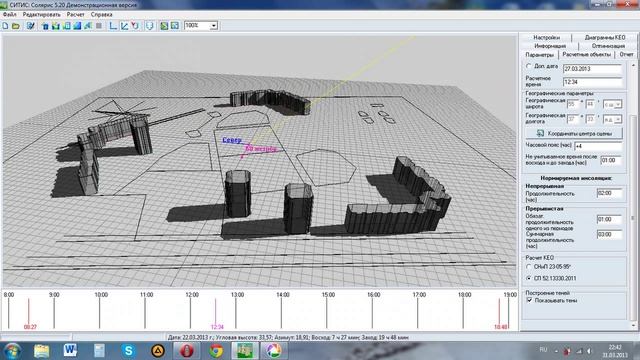The width and height of the screenshot is (640, 360).
Task: Open the Windows Start menu
Action: 12,351
